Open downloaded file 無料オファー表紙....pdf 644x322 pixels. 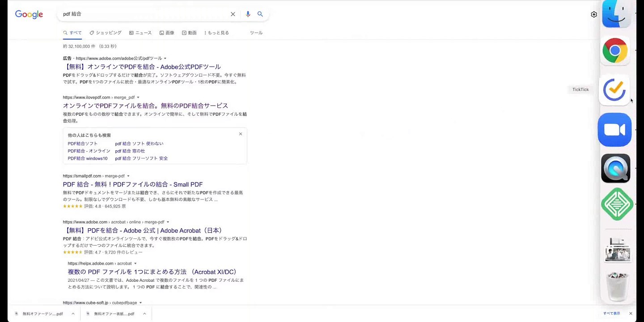111,314
